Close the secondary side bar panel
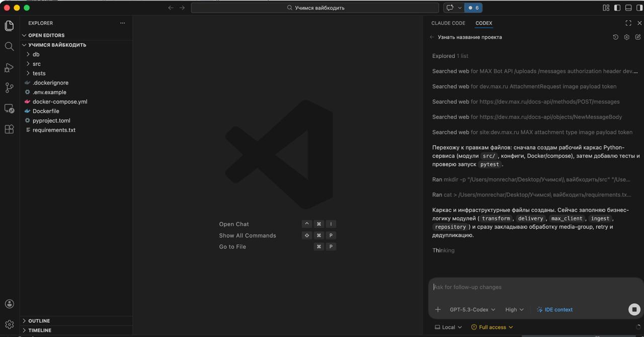Viewport: 644px width, 337px height. [639, 23]
